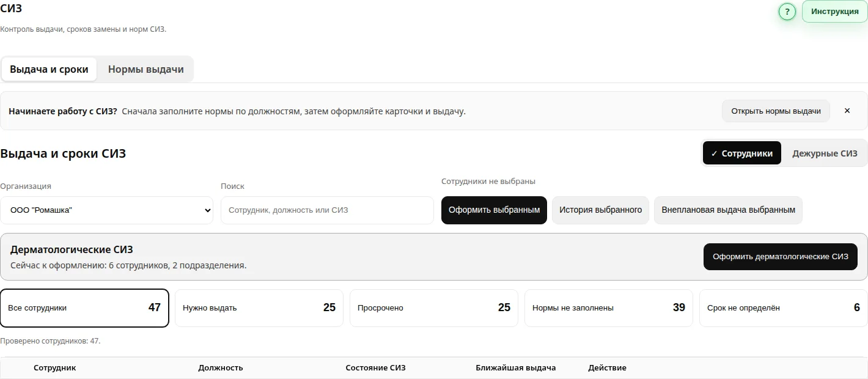
Task: Click the Состояние СИЗ column header
Action: click(375, 368)
